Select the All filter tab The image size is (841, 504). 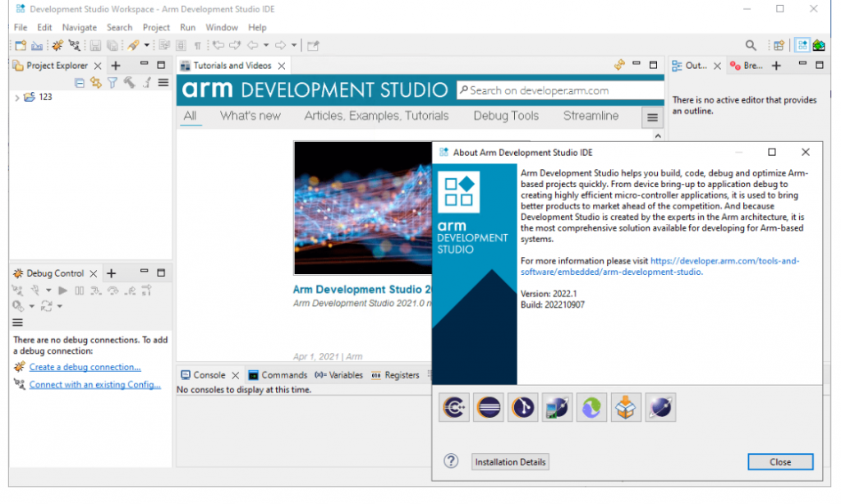[x=190, y=116]
